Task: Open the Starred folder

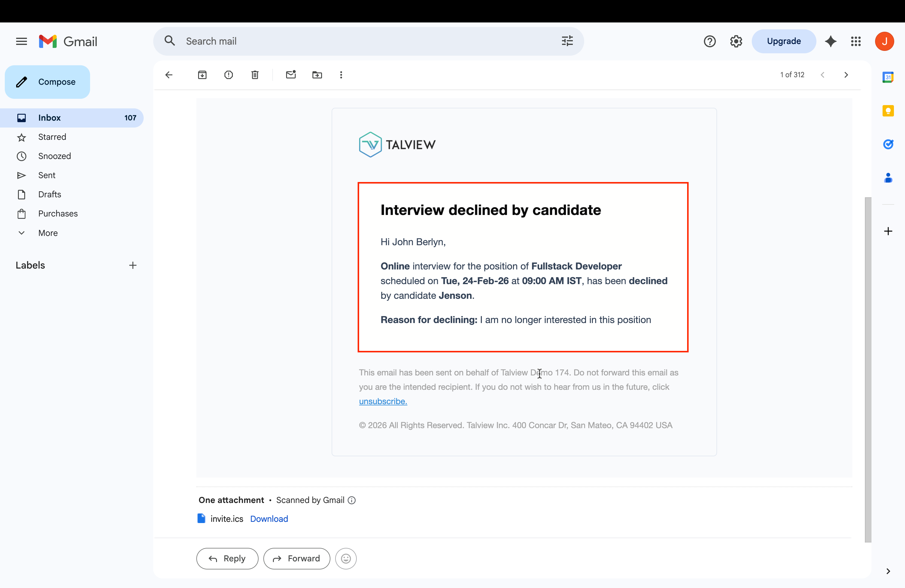Action: (x=52, y=137)
